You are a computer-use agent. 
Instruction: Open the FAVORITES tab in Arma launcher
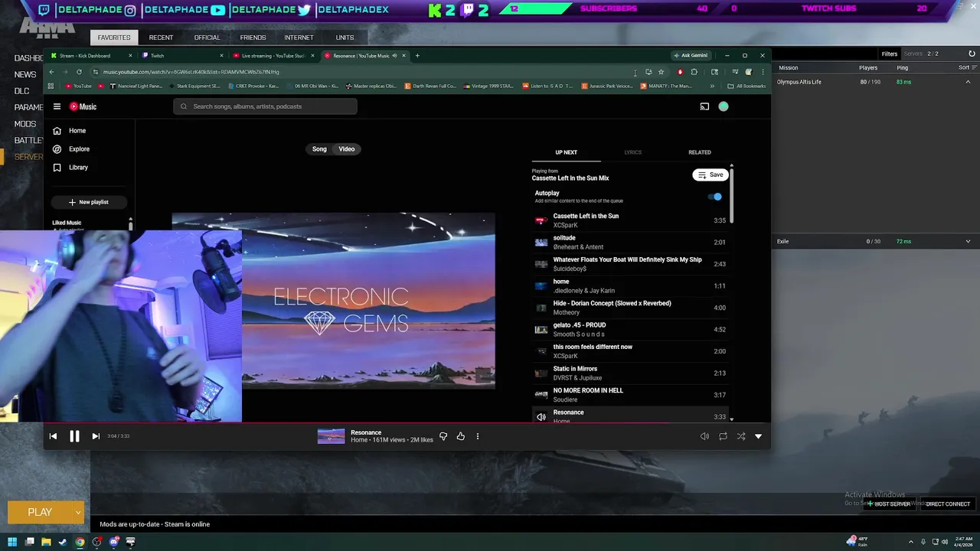(x=113, y=37)
